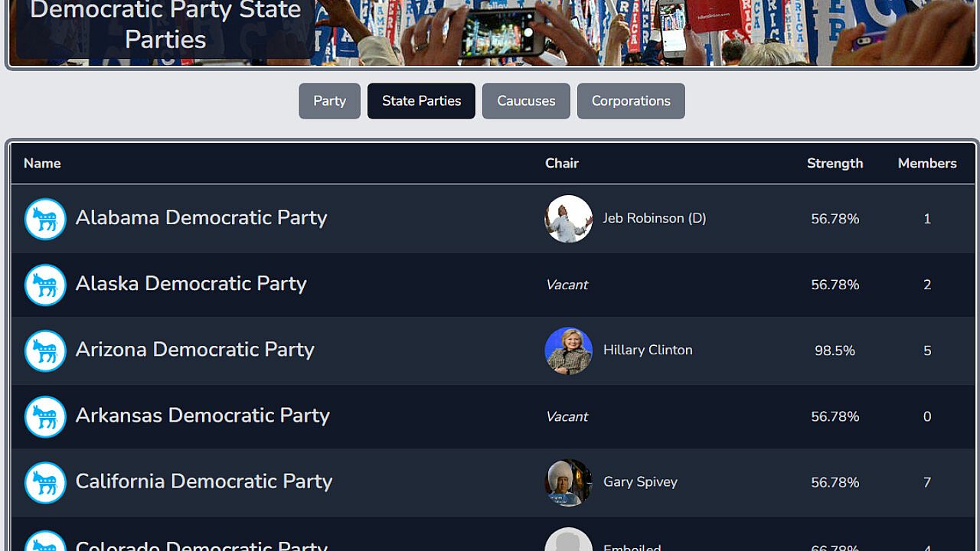This screenshot has height=551, width=980.
Task: Open the Arizona Democratic Party page
Action: click(x=194, y=350)
